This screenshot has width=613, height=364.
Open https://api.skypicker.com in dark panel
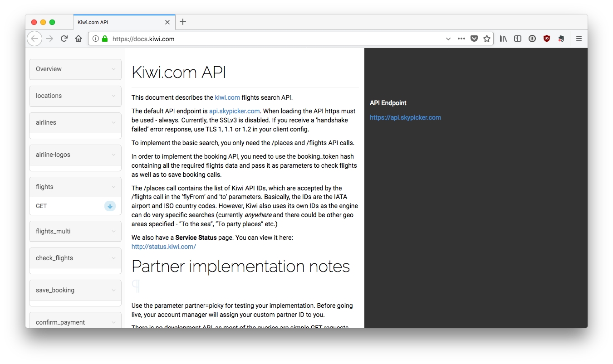point(405,117)
